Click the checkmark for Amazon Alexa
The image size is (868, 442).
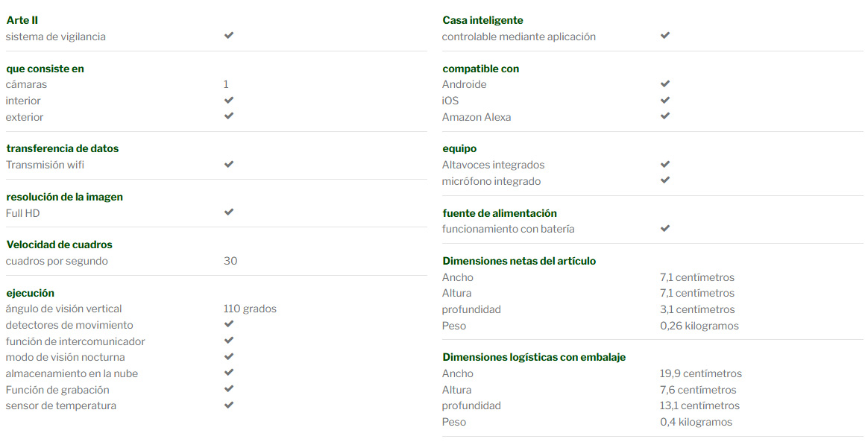pyautogui.click(x=665, y=116)
